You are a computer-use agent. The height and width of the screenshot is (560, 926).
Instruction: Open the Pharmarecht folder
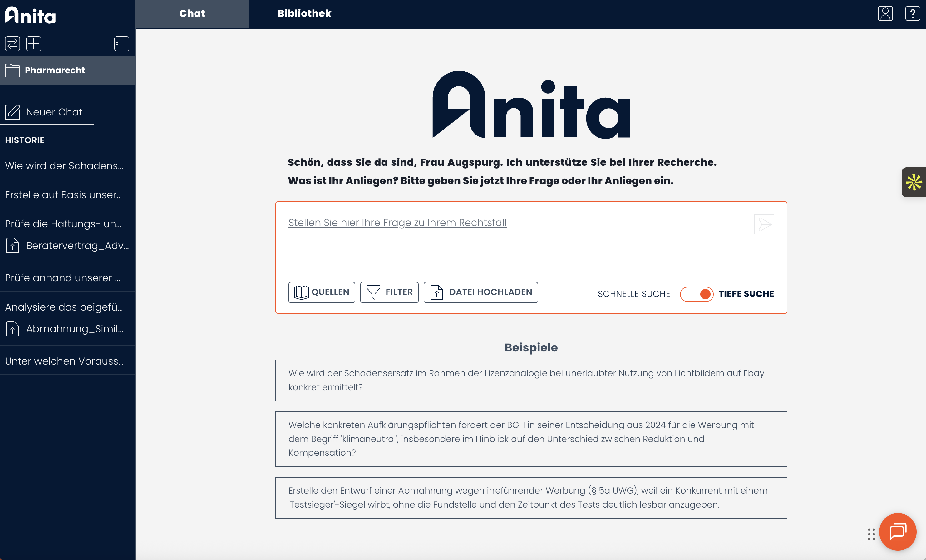(x=68, y=70)
